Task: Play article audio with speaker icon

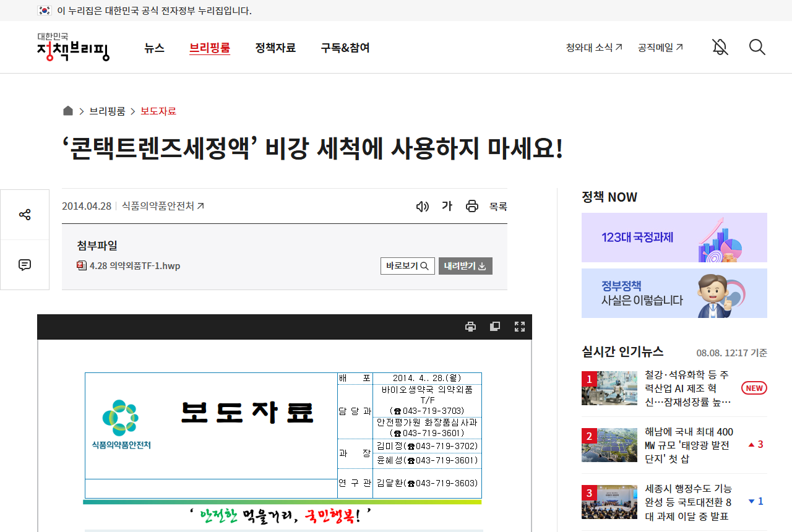Action: (423, 207)
